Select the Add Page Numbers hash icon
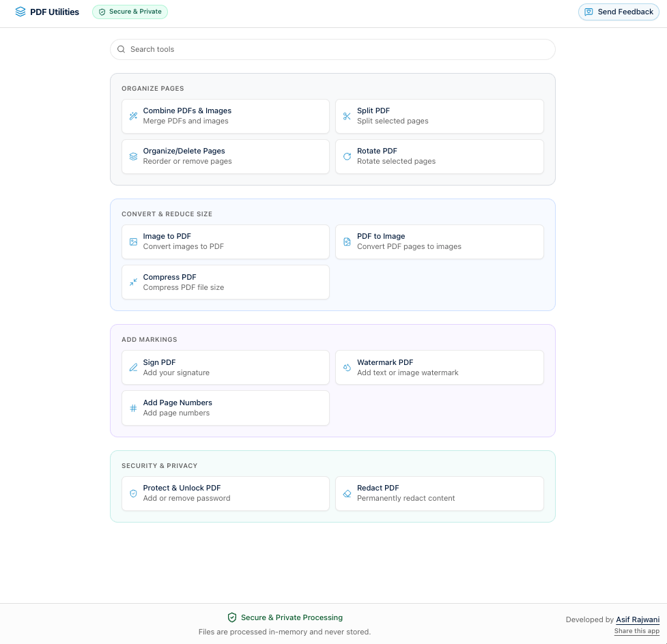The height and width of the screenshot is (644, 667). pos(133,408)
